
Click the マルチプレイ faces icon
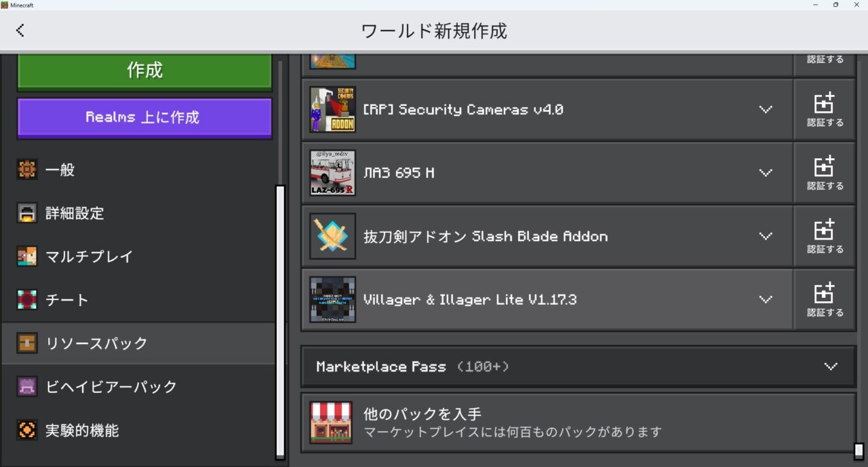tap(27, 257)
